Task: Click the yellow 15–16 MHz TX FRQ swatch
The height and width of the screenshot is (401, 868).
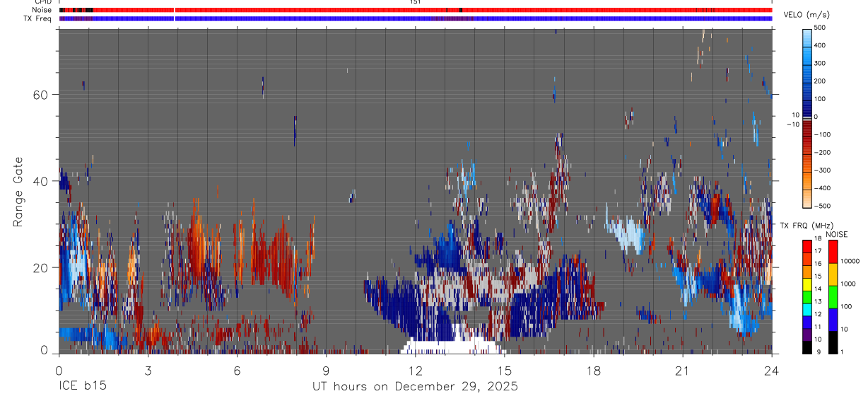Action: (x=807, y=271)
